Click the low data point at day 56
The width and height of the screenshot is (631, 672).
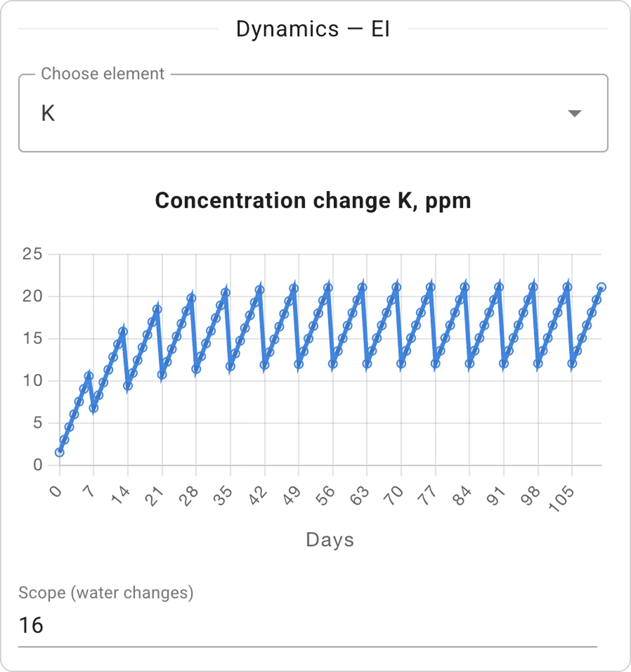click(x=333, y=364)
